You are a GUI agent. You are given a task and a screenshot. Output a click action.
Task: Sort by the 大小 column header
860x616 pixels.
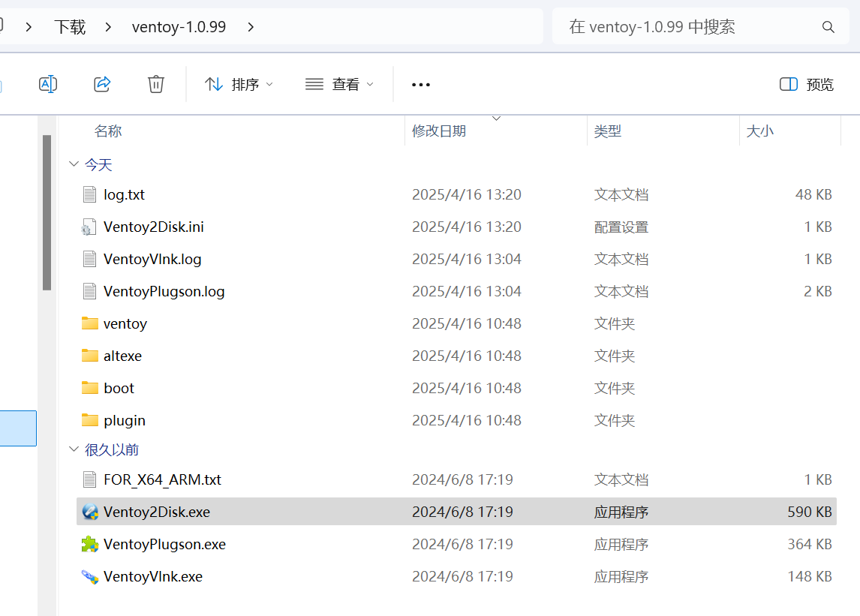point(759,131)
